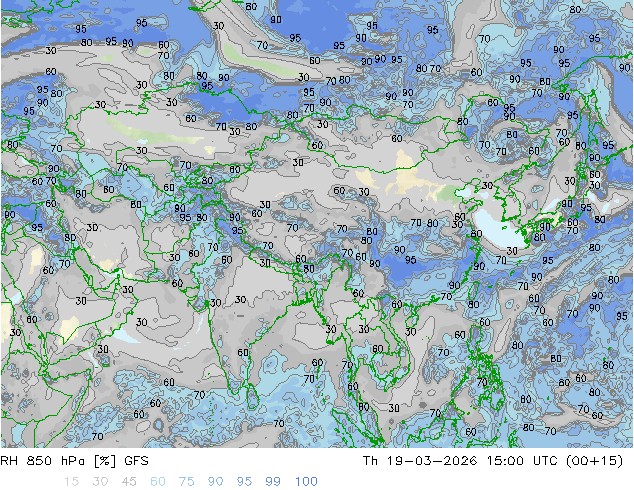Image resolution: width=634 pixels, height=490 pixels.
Task: Click legend value 90 in the bottom color scale
Action: (x=215, y=482)
